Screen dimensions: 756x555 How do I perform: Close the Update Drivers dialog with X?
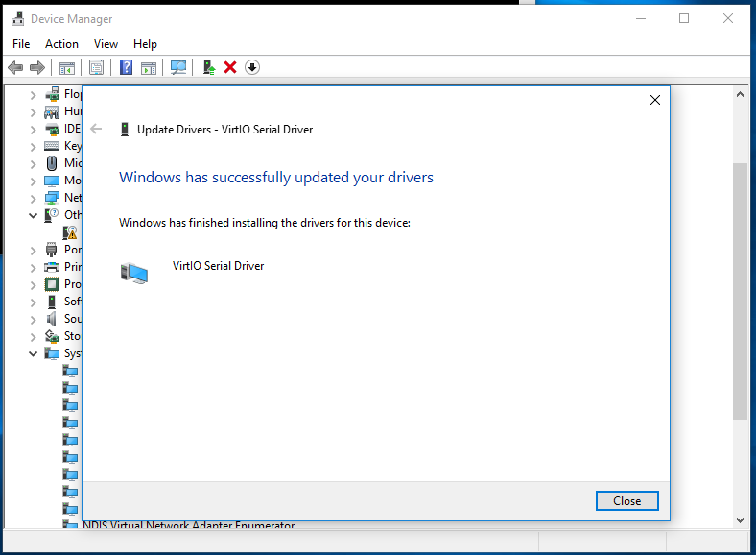point(654,100)
